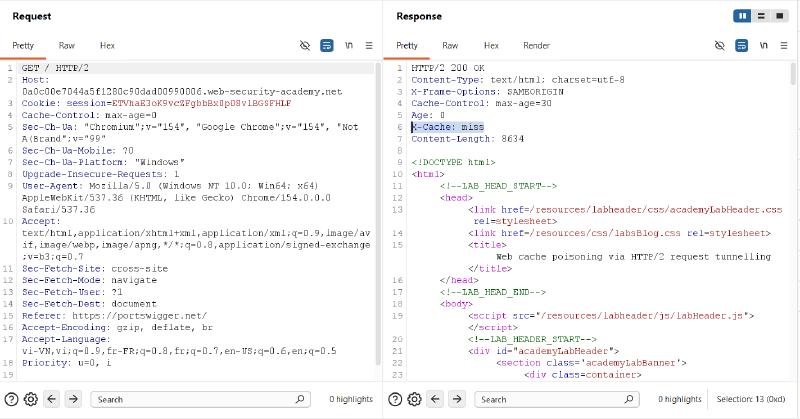Switch Request view to Raw tab
The image size is (800, 419).
click(x=66, y=45)
